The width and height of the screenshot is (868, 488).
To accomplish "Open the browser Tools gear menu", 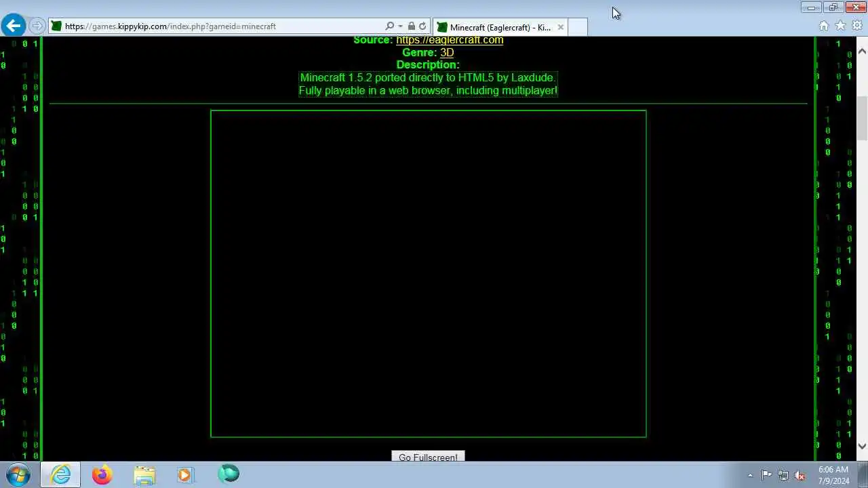I will [856, 26].
